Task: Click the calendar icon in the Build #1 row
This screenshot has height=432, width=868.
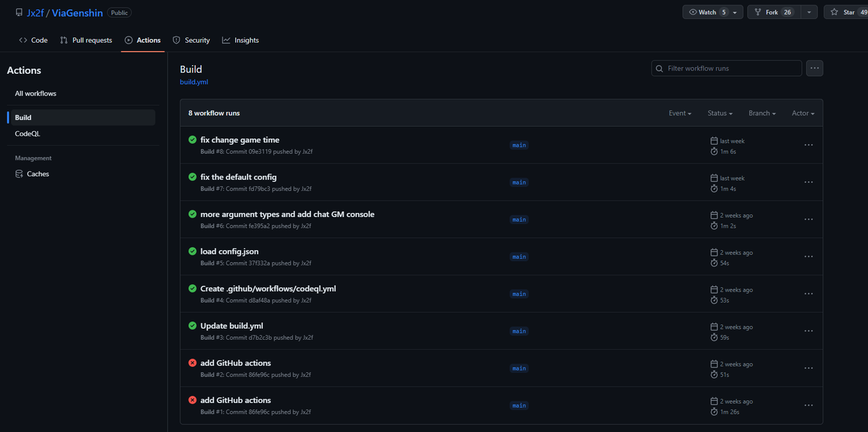Action: (x=714, y=401)
